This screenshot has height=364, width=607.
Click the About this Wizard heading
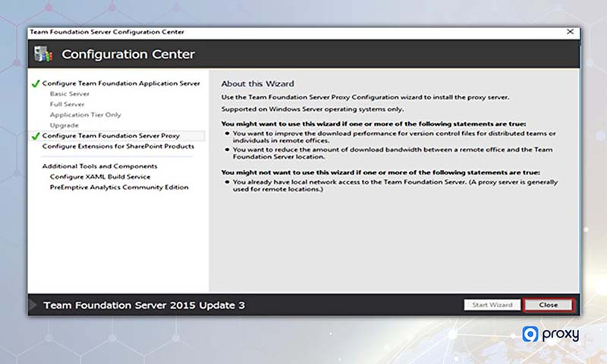coord(257,83)
